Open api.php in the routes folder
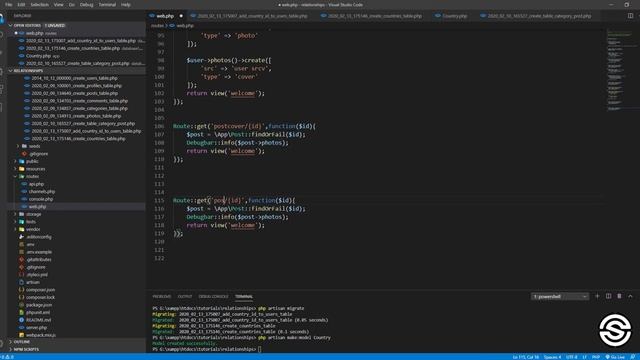This screenshot has height=360, width=640. tap(36, 184)
